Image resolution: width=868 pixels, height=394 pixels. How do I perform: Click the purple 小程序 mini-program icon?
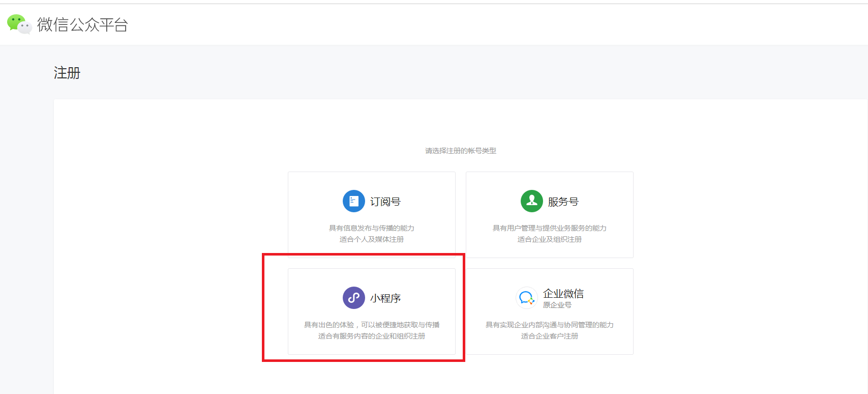click(354, 298)
